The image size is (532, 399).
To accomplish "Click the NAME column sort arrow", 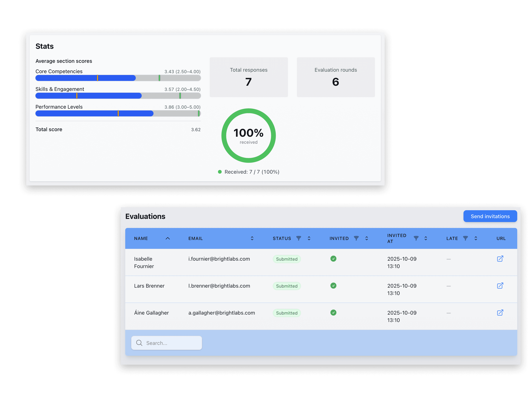I will click(168, 238).
